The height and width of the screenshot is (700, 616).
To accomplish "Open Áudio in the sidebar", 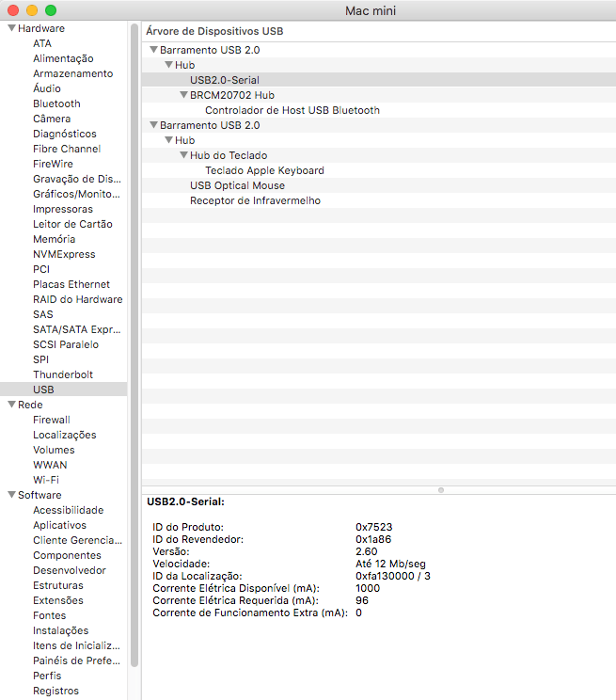I will [46, 88].
